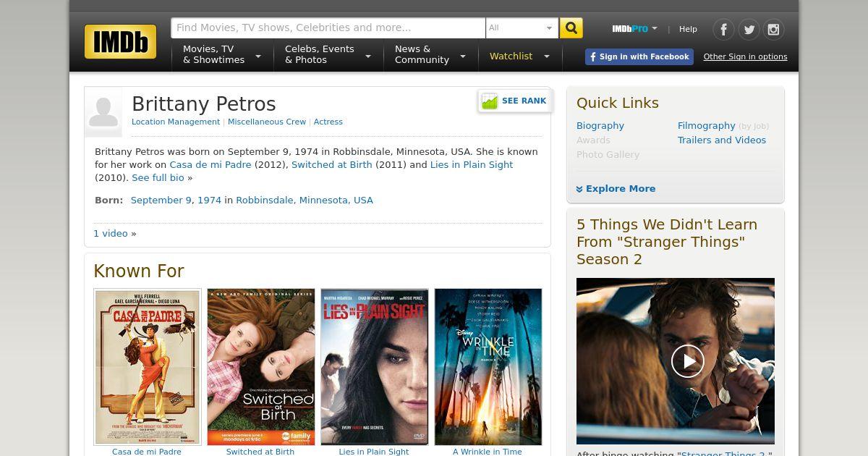Expand the Watchlist dropdown arrow
Screen dimensions: 868x456
(x=547, y=56)
